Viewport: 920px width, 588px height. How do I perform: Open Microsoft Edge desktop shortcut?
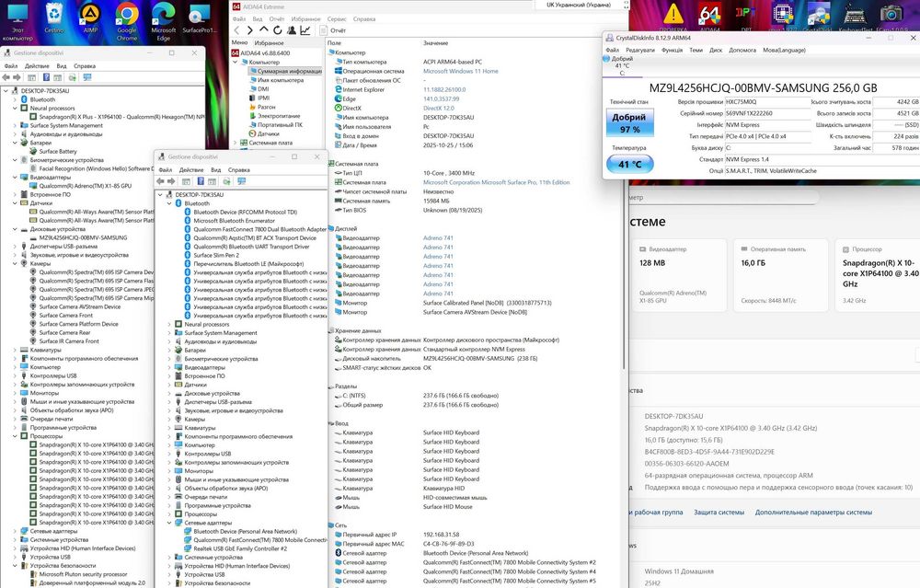pos(164,21)
